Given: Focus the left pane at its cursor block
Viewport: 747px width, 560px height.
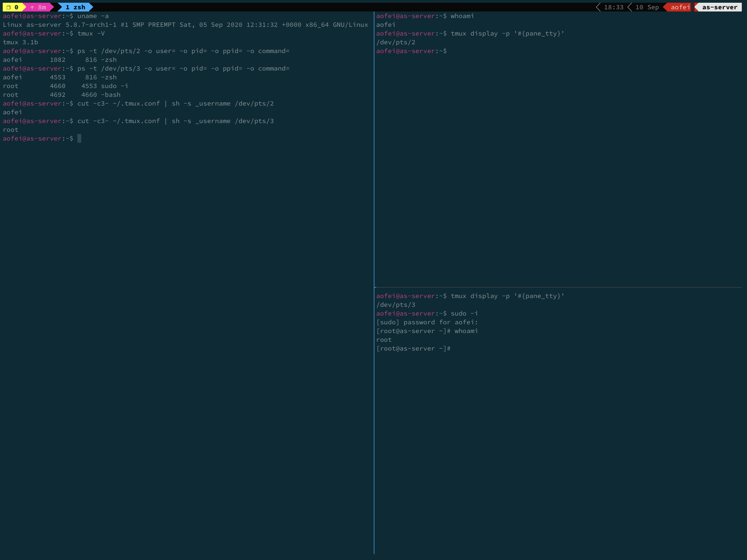Looking at the screenshot, I should (x=79, y=138).
